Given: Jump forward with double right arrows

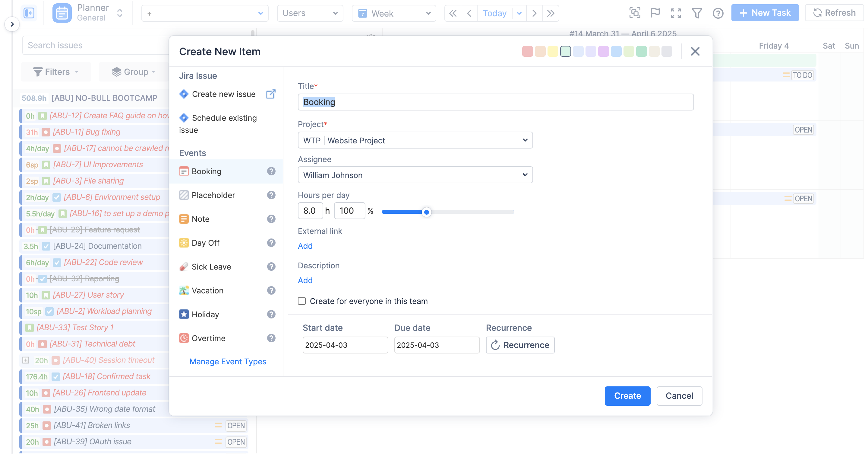Looking at the screenshot, I should coord(551,13).
